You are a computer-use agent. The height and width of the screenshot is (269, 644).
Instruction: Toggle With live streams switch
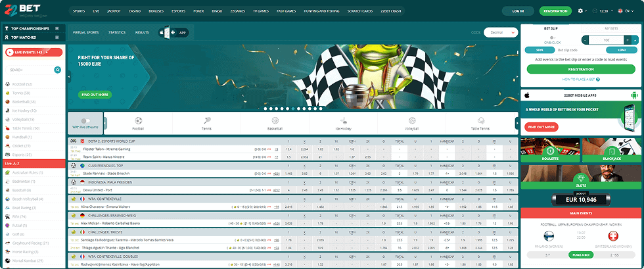point(85,121)
